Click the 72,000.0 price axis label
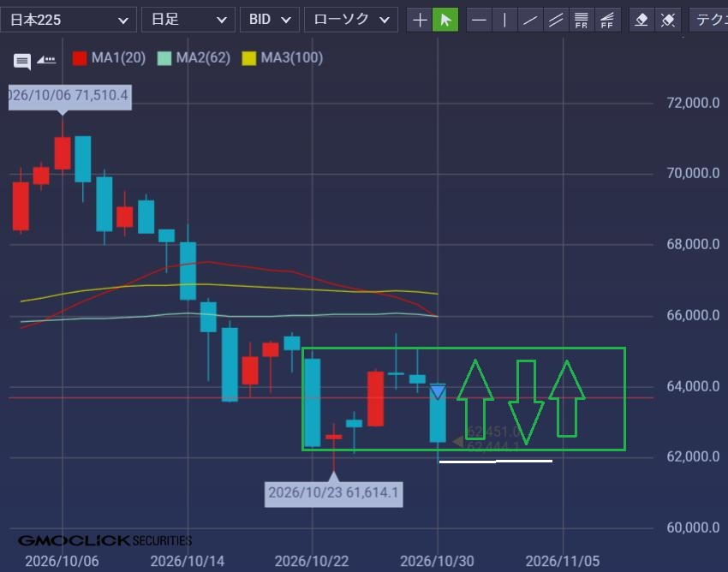The height and width of the screenshot is (572, 728). click(x=693, y=103)
